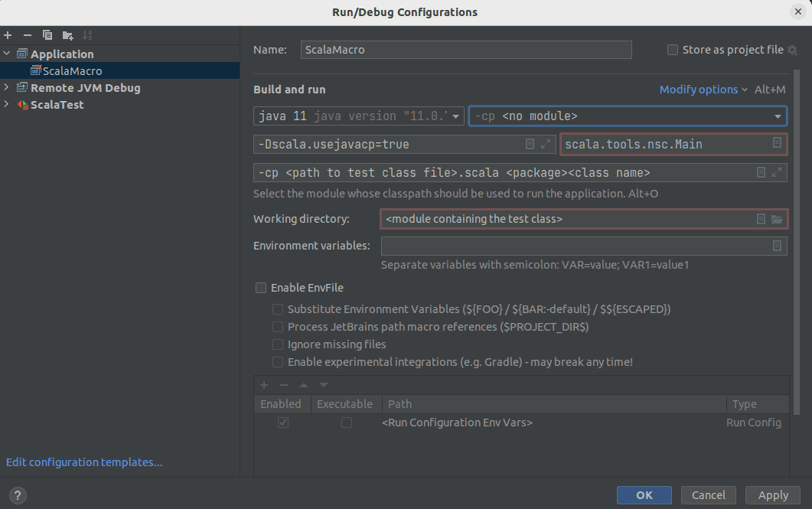Save configuration to a new folder
Screen dimensions: 812x509
(67, 35)
